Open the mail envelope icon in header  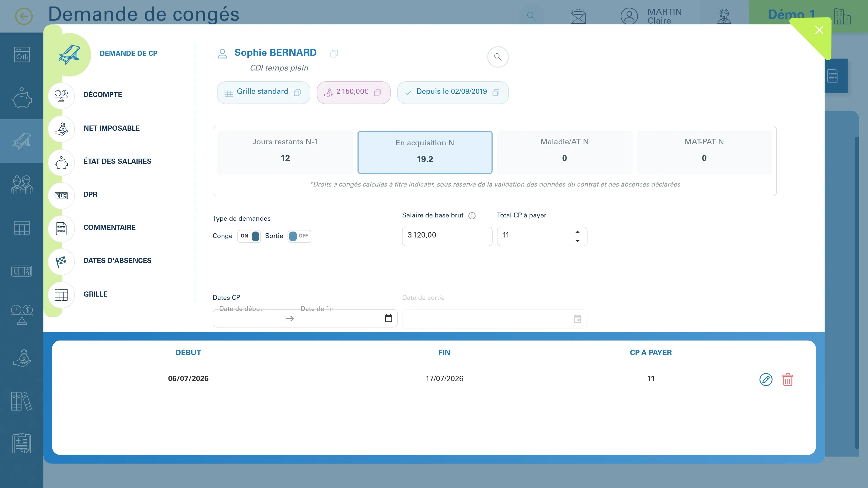[x=578, y=16]
